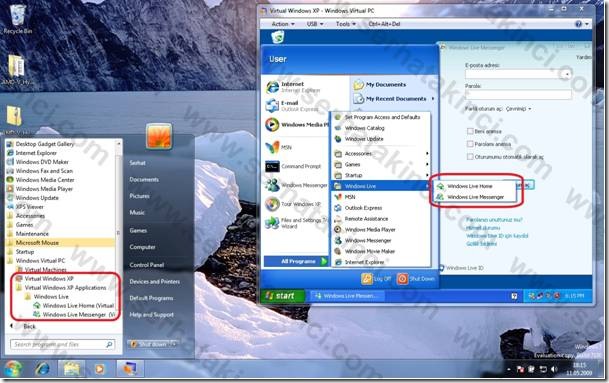609x383 pixels.
Task: Open the Action menu in Virtual PC
Action: point(283,24)
